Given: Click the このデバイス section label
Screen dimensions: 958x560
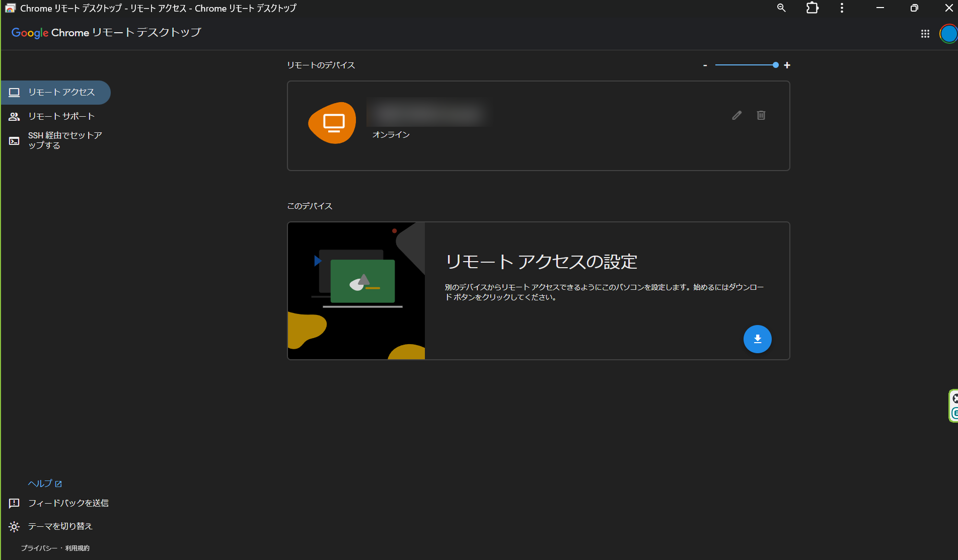Looking at the screenshot, I should (310, 206).
